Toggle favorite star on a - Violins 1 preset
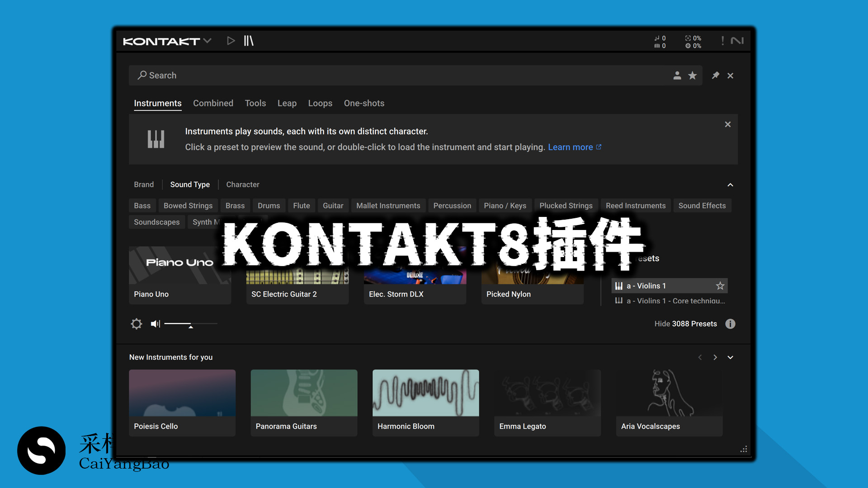The height and width of the screenshot is (488, 868). [720, 286]
